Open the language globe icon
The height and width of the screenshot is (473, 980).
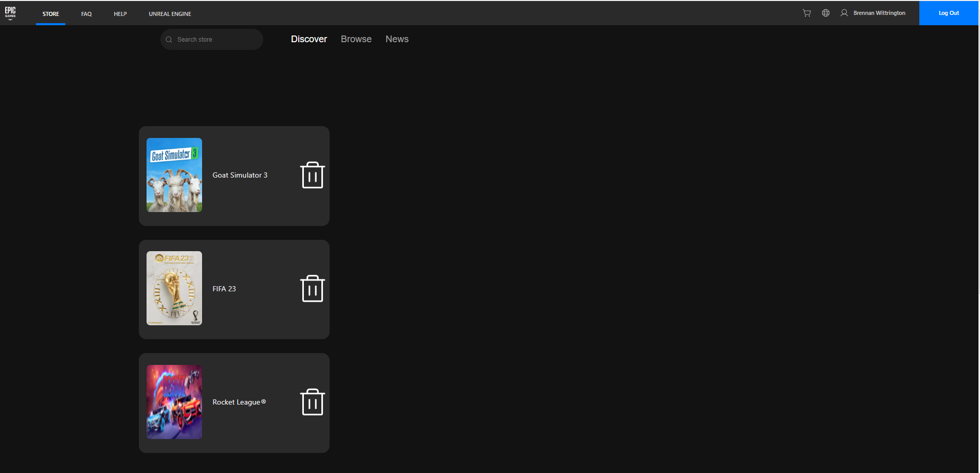tap(826, 13)
